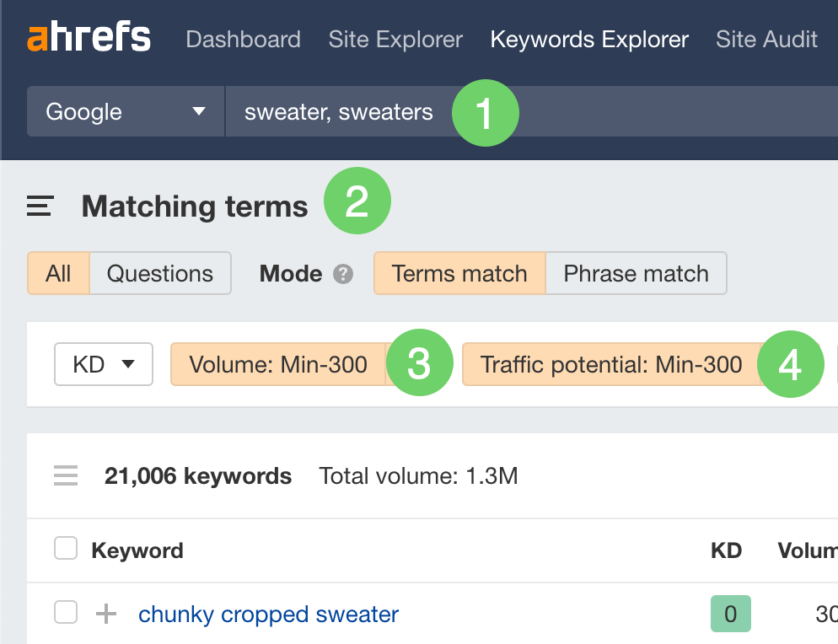Open the sidebar menu beside Matching terms
Image resolution: width=838 pixels, height=644 pixels.
coord(40,207)
